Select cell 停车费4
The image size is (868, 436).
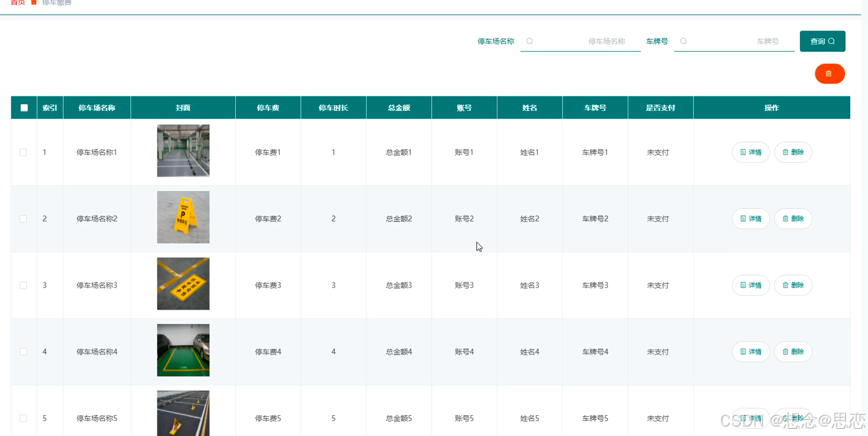click(268, 352)
